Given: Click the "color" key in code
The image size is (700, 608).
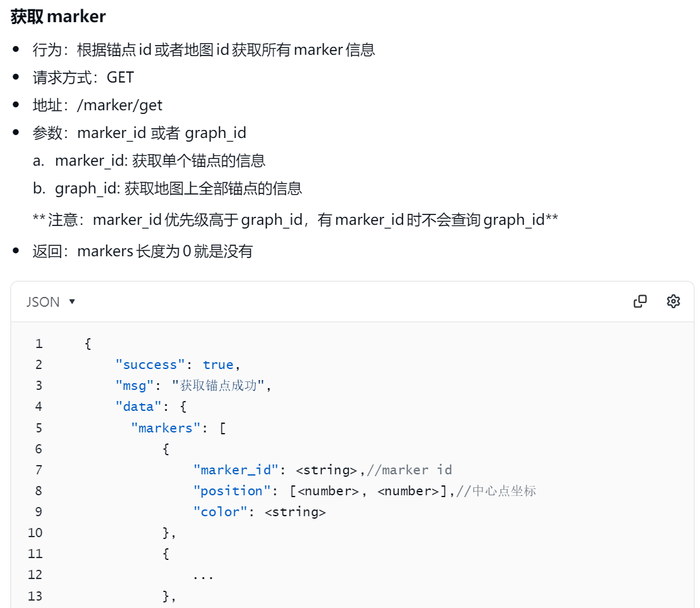Looking at the screenshot, I should (220, 512).
